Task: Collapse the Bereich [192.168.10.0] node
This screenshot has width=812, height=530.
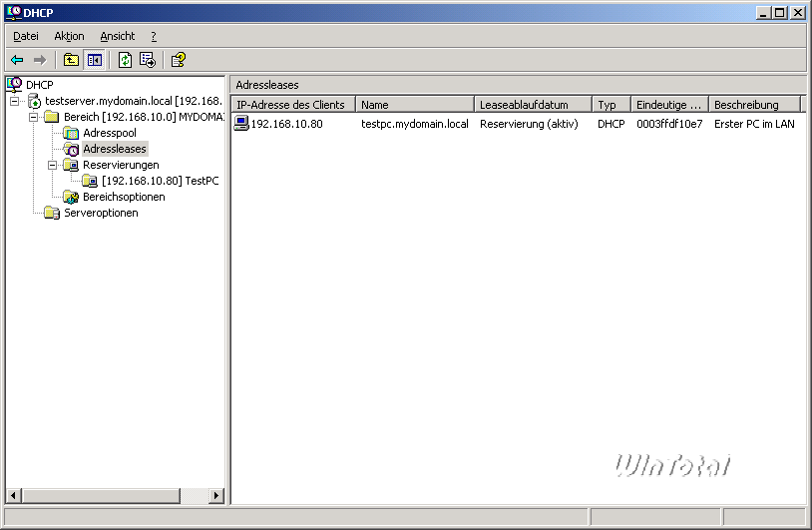Action: (33, 117)
